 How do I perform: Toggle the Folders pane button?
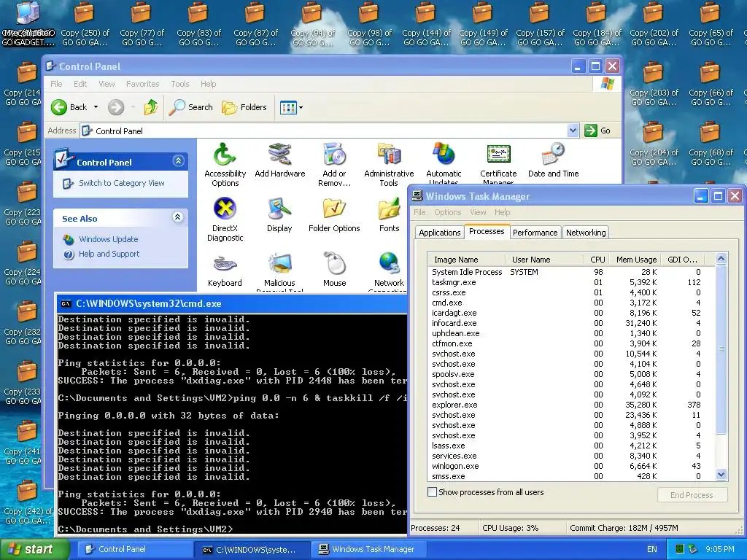(244, 107)
